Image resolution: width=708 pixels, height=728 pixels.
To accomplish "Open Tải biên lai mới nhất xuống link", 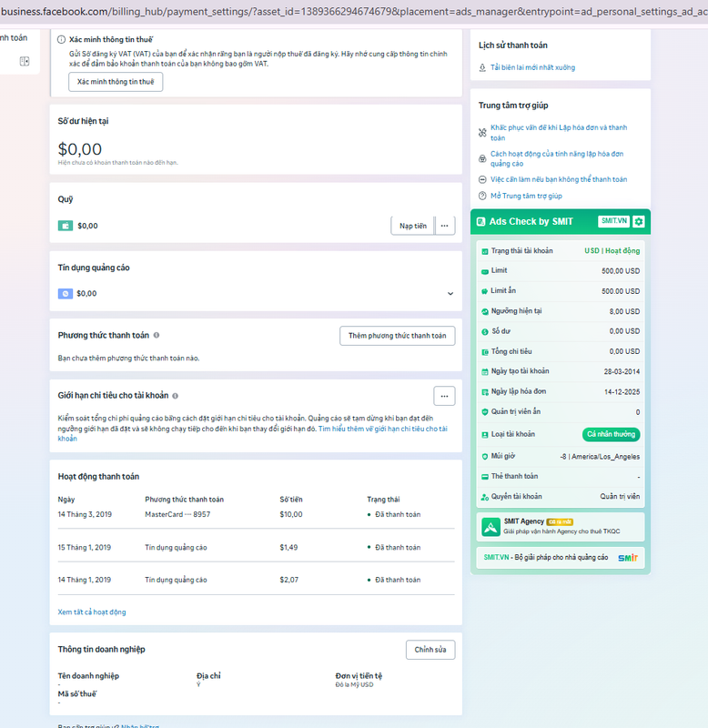I will coord(533,67).
